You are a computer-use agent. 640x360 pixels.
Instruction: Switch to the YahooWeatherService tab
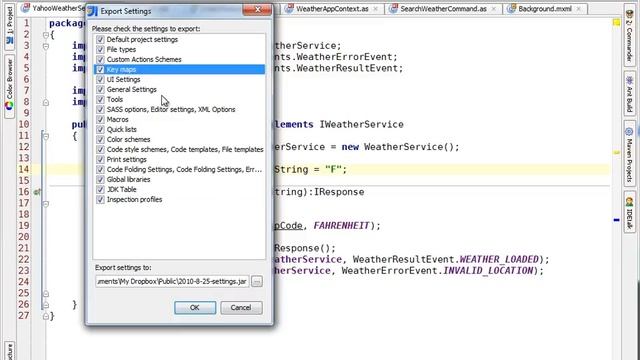pyautogui.click(x=54, y=8)
